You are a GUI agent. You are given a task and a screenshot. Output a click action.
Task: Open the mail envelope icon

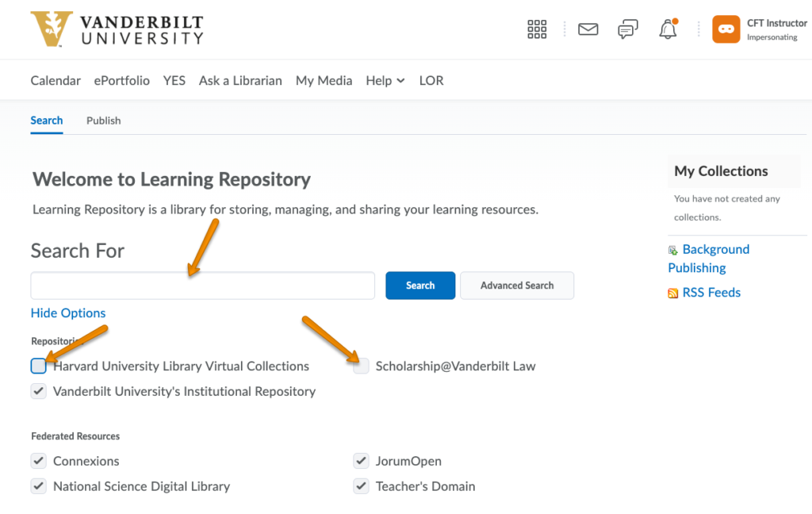point(588,29)
